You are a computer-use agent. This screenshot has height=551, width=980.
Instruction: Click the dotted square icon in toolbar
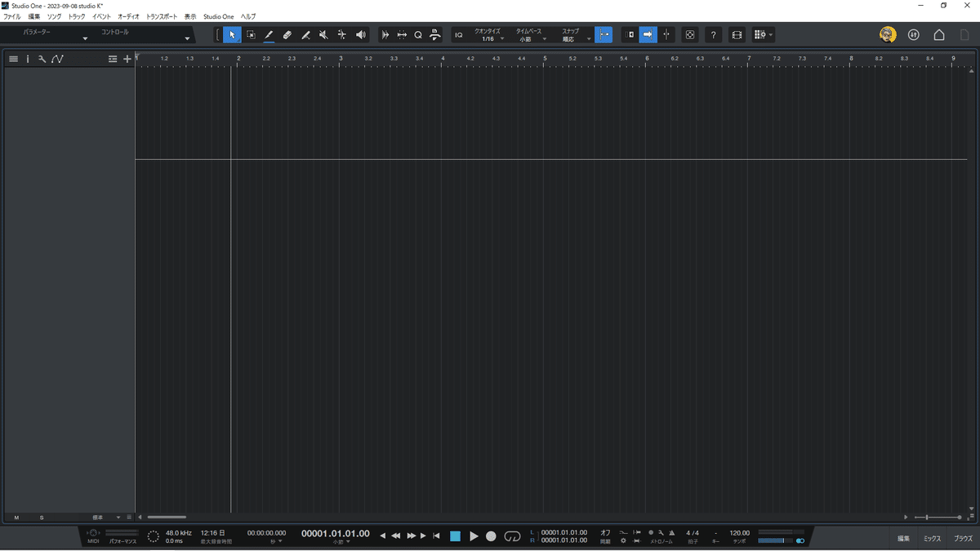pyautogui.click(x=691, y=35)
